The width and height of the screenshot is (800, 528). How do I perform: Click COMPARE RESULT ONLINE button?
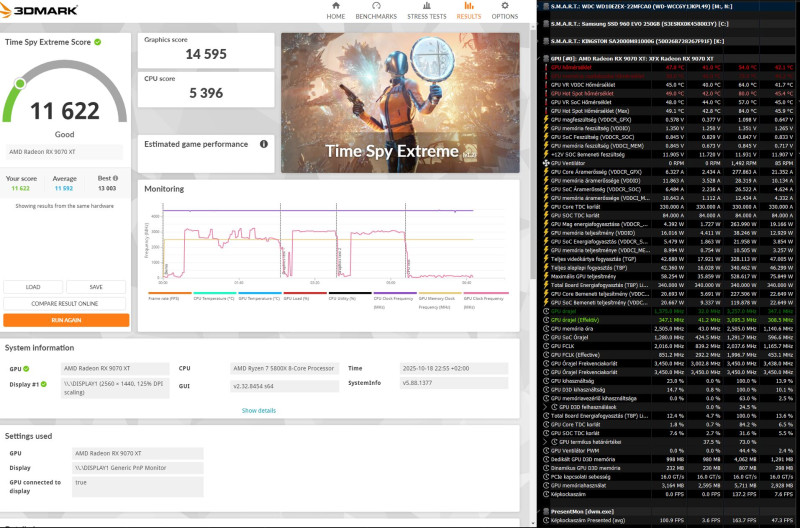click(65, 304)
